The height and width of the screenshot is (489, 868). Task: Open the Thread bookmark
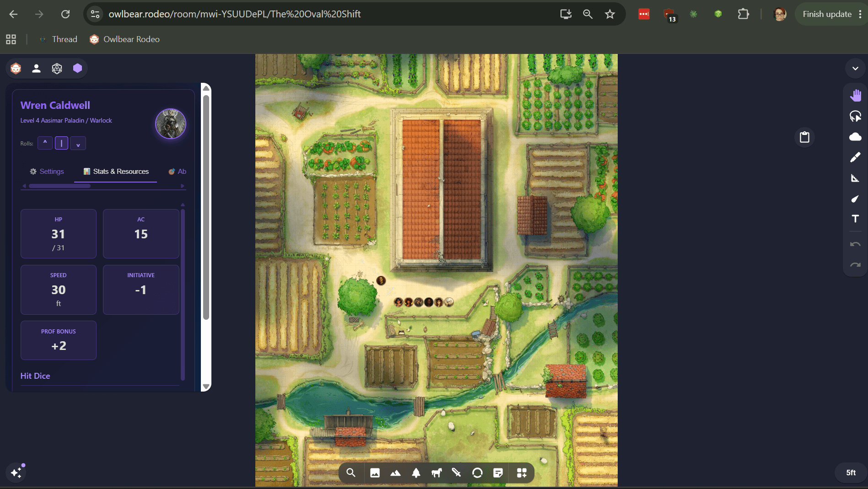click(59, 39)
